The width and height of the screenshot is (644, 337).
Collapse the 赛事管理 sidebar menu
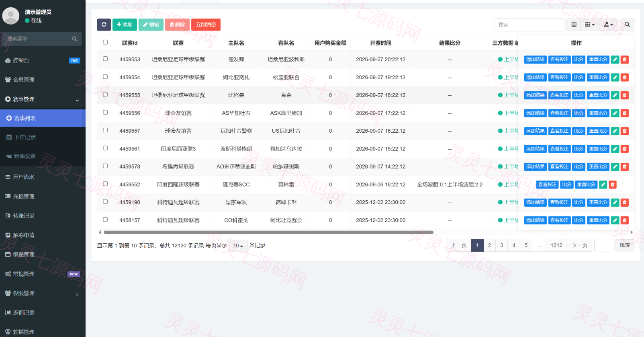[x=43, y=99]
